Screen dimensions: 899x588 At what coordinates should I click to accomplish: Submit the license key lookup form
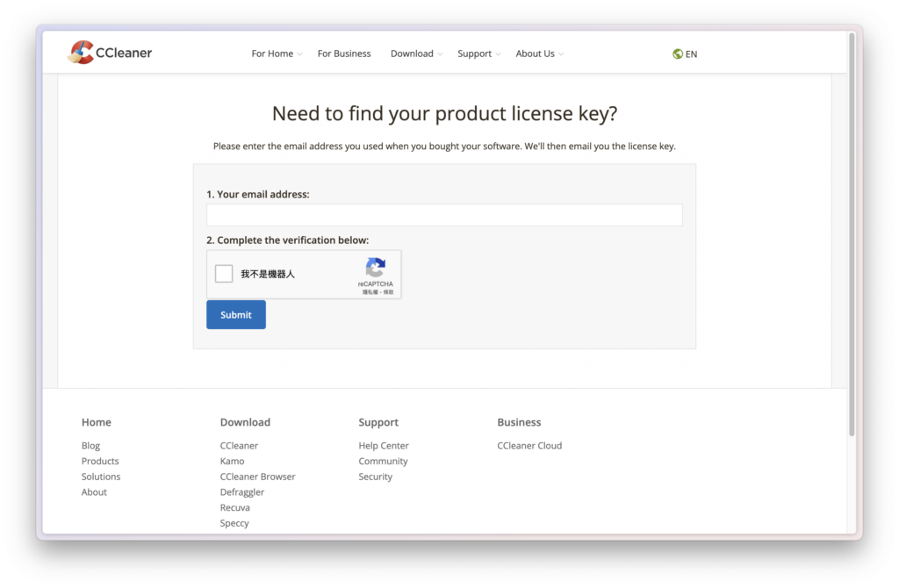pyautogui.click(x=236, y=315)
